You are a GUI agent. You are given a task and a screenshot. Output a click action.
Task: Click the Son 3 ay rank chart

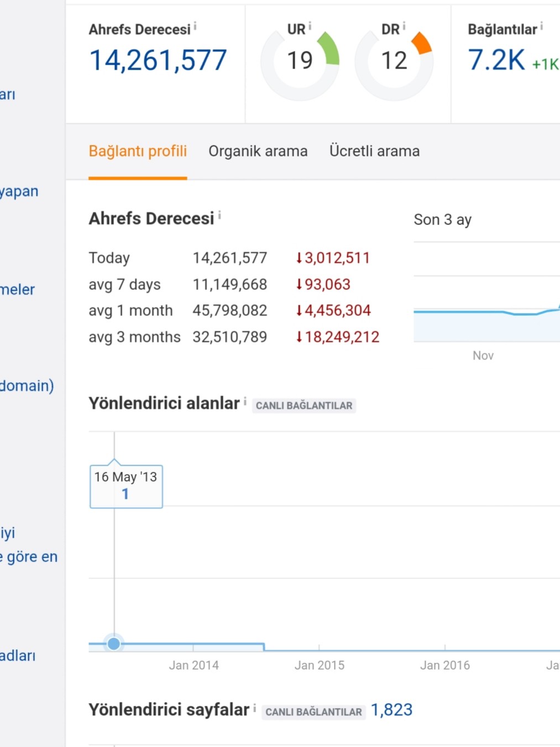coord(486,292)
